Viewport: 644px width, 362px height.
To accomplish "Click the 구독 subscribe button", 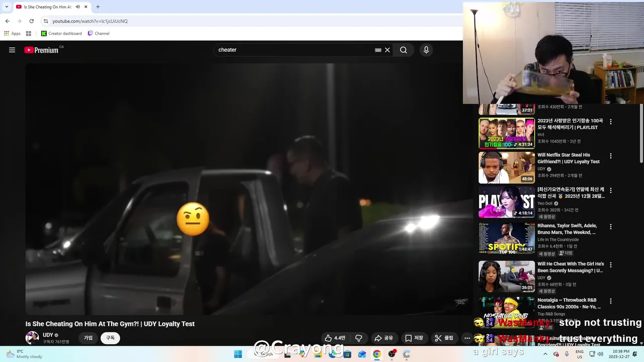I will [x=110, y=338].
